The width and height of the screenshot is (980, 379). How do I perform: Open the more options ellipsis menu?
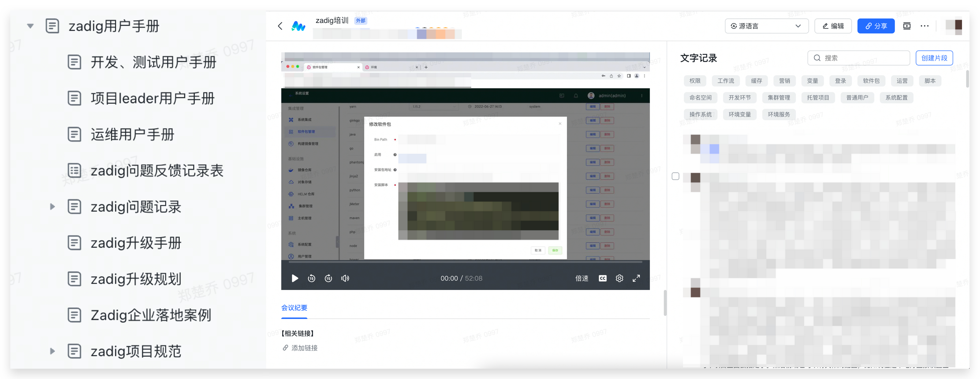[x=924, y=26]
